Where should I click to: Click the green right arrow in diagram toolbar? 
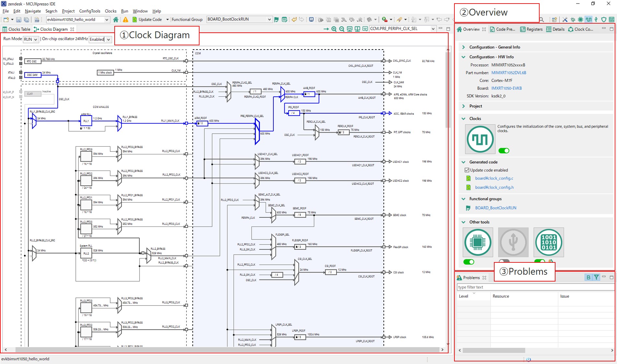tap(326, 29)
